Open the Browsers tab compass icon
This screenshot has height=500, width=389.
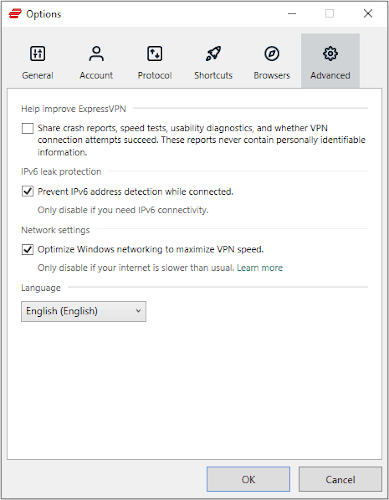272,54
